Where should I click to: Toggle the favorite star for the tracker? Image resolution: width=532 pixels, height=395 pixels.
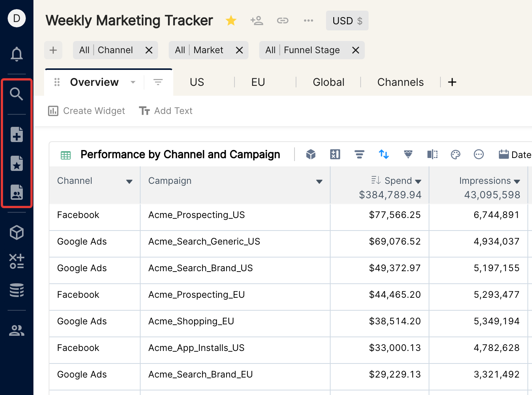[x=231, y=21]
